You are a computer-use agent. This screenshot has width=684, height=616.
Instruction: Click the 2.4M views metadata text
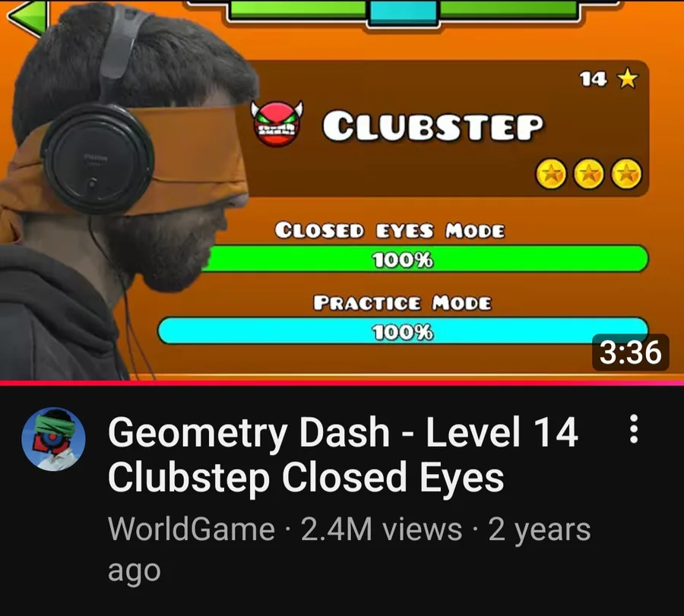(x=382, y=529)
